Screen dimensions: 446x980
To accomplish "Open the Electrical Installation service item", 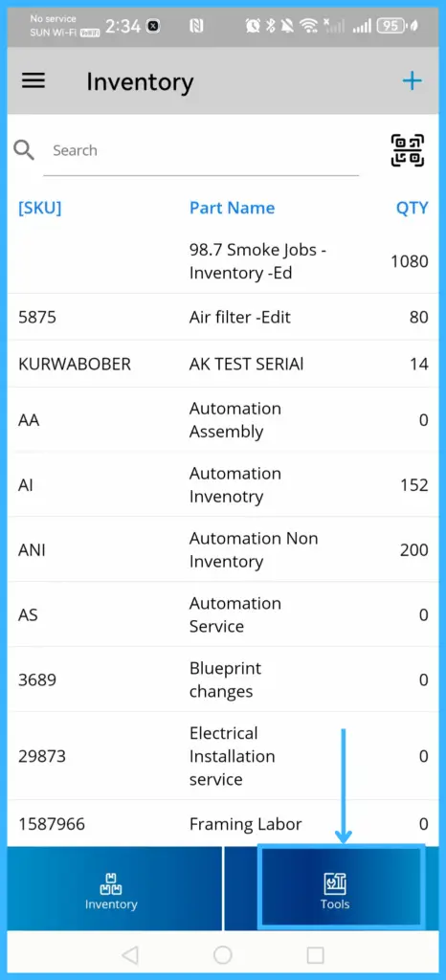I will coord(223,756).
